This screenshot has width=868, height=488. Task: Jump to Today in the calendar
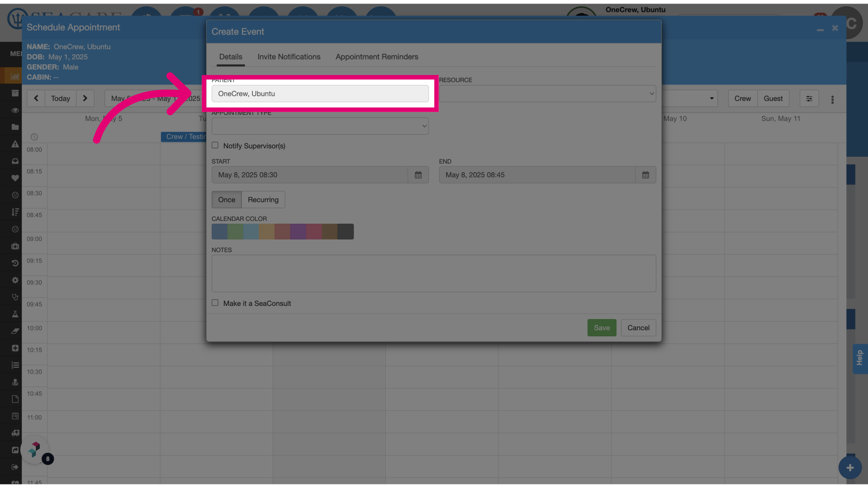pos(61,99)
